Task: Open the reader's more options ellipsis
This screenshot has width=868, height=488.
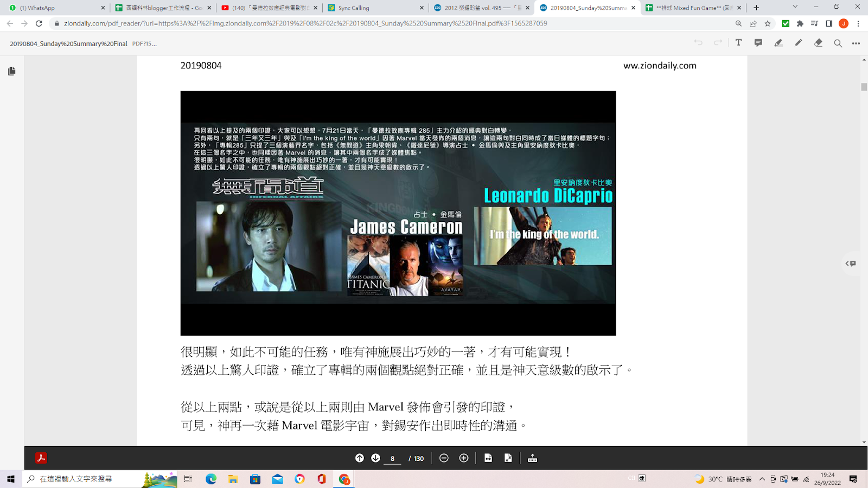Action: (856, 43)
